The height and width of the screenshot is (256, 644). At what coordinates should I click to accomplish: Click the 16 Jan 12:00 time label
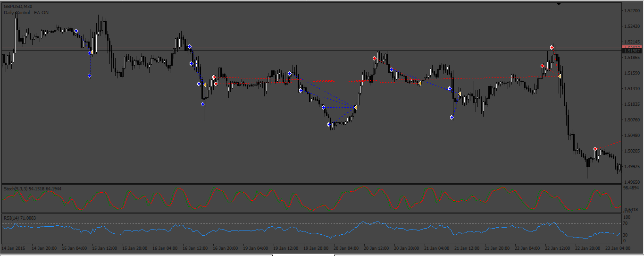195,248
